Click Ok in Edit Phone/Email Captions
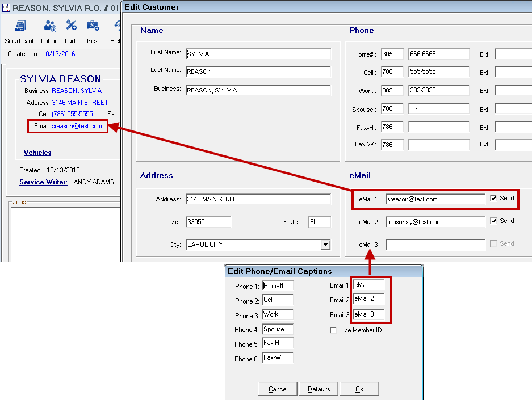This screenshot has height=400, width=532. pyautogui.click(x=359, y=389)
